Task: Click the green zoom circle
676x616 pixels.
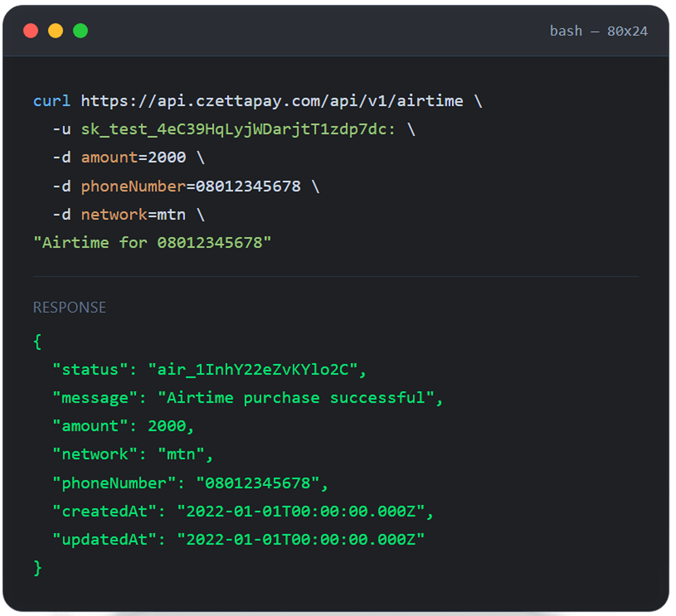Action: pyautogui.click(x=81, y=30)
